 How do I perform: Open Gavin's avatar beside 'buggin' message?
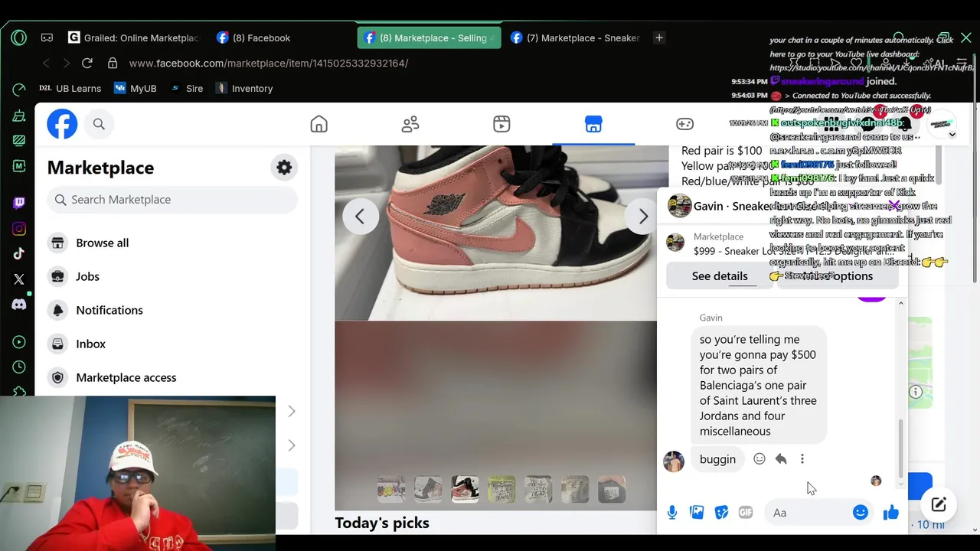click(674, 461)
